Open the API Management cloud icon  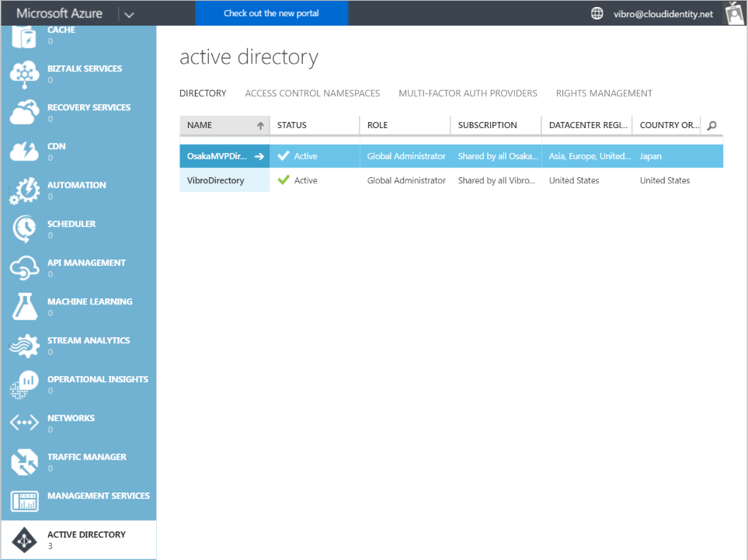click(24, 268)
